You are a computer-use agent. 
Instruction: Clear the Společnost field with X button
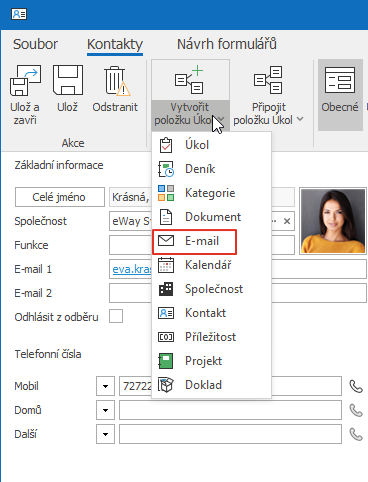point(287,221)
